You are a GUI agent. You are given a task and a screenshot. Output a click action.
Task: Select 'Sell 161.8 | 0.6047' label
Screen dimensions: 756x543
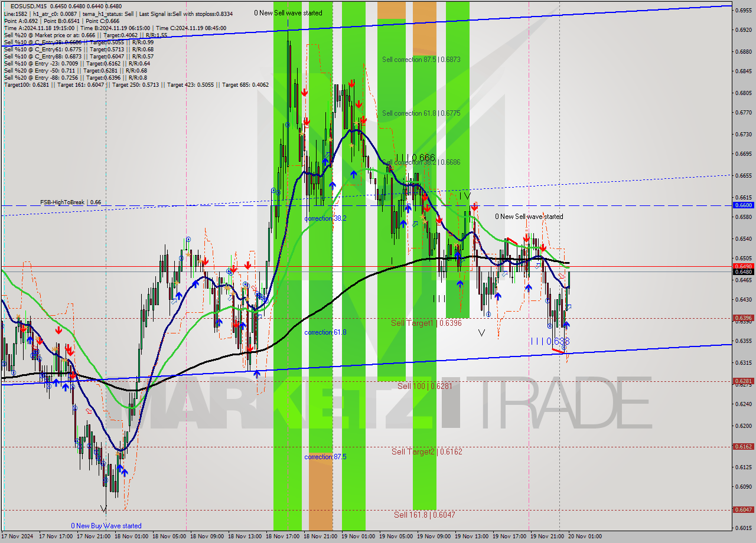click(425, 515)
